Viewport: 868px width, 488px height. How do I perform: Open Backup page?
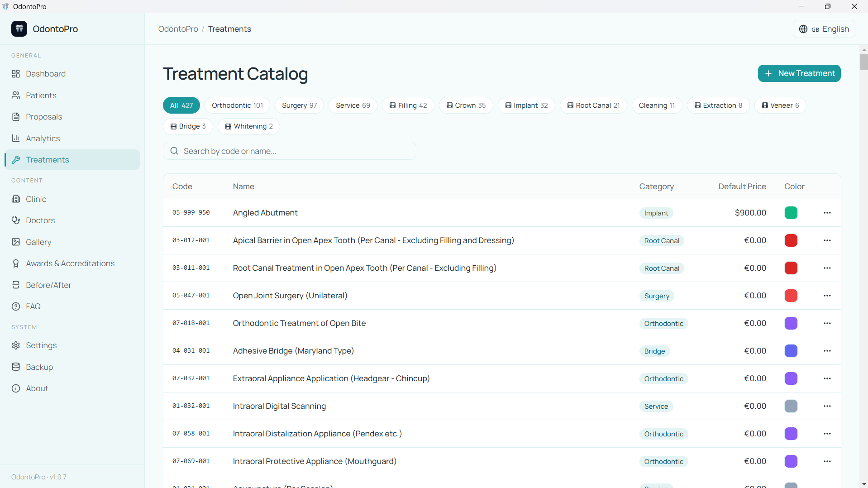pos(72,367)
